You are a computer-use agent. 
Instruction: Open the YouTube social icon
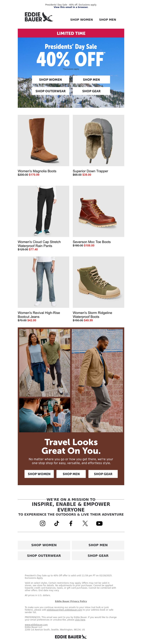(99, 523)
